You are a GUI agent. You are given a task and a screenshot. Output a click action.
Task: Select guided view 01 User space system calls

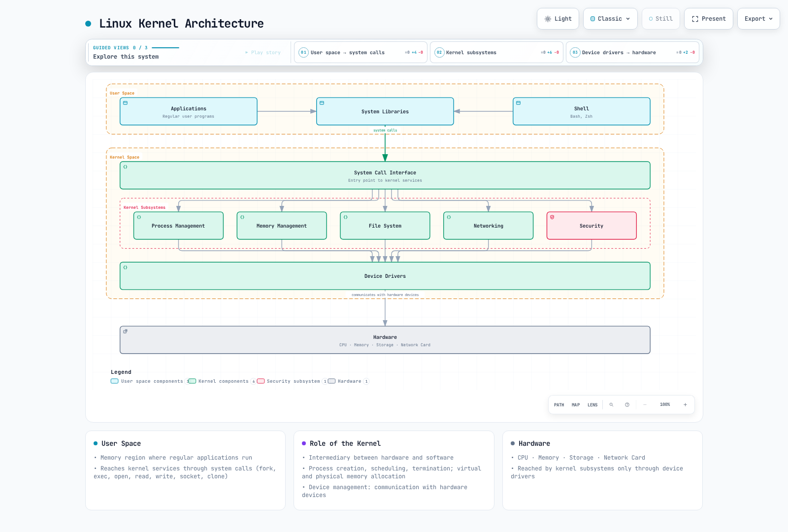pos(361,52)
